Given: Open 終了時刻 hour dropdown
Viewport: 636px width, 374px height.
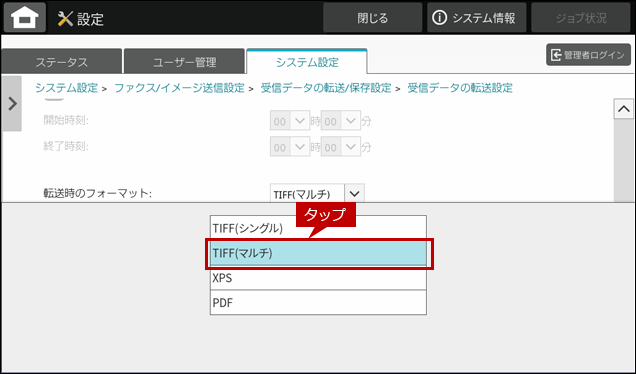Looking at the screenshot, I should (290, 146).
